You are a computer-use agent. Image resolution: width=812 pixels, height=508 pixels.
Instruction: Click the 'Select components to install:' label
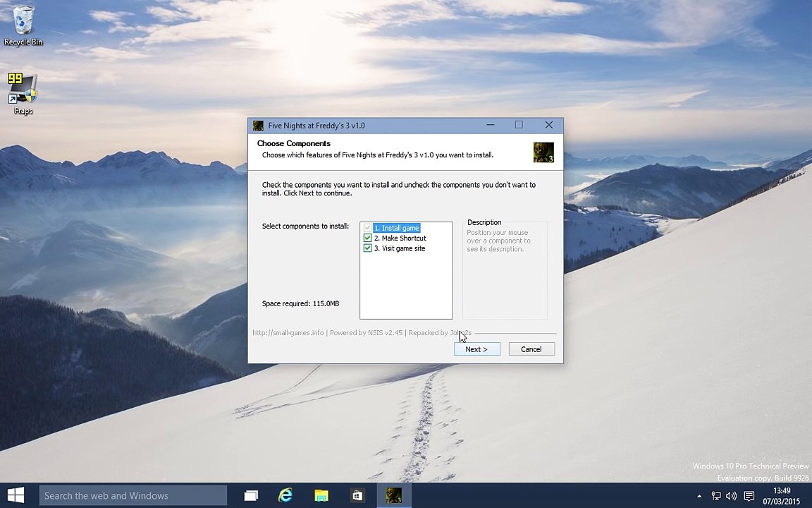(305, 226)
